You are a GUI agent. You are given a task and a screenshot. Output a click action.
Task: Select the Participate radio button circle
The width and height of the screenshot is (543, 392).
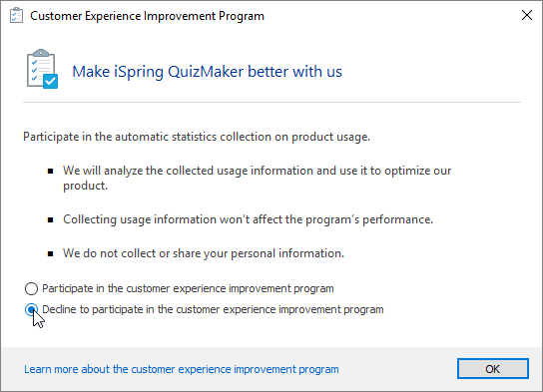31,288
